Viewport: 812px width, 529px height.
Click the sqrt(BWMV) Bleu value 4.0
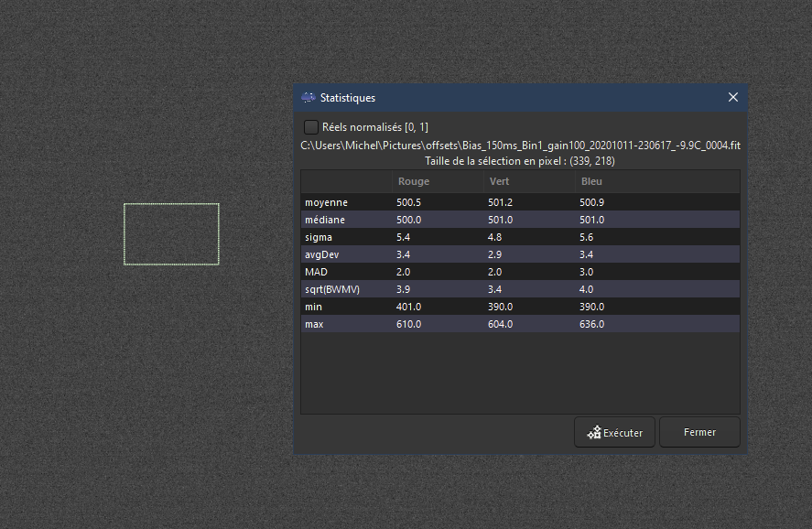(x=586, y=289)
